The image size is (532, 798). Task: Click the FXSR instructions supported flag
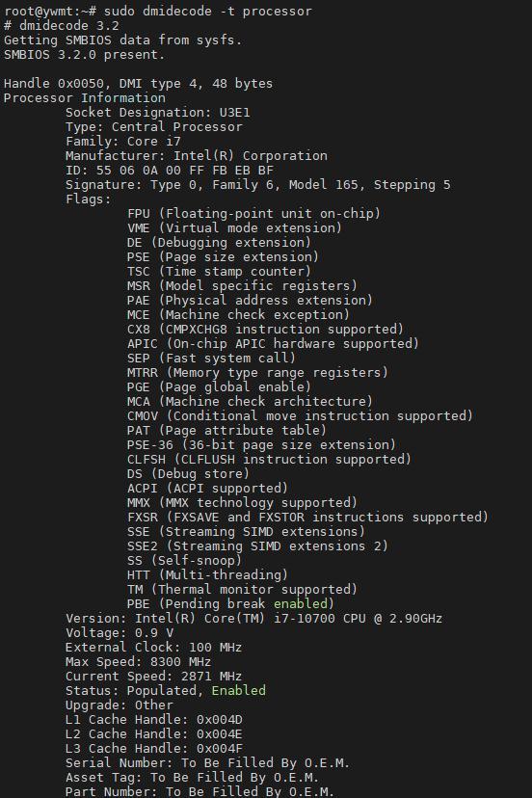pos(308,518)
